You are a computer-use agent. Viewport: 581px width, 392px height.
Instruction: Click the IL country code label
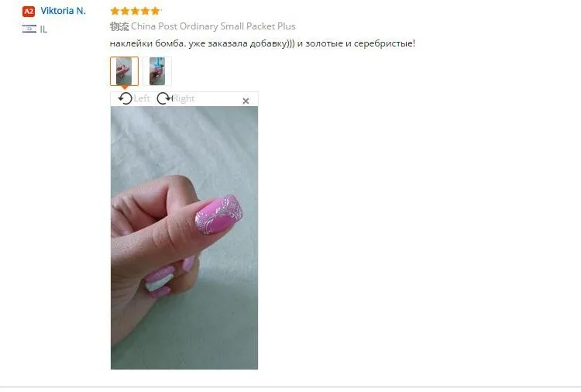click(43, 29)
